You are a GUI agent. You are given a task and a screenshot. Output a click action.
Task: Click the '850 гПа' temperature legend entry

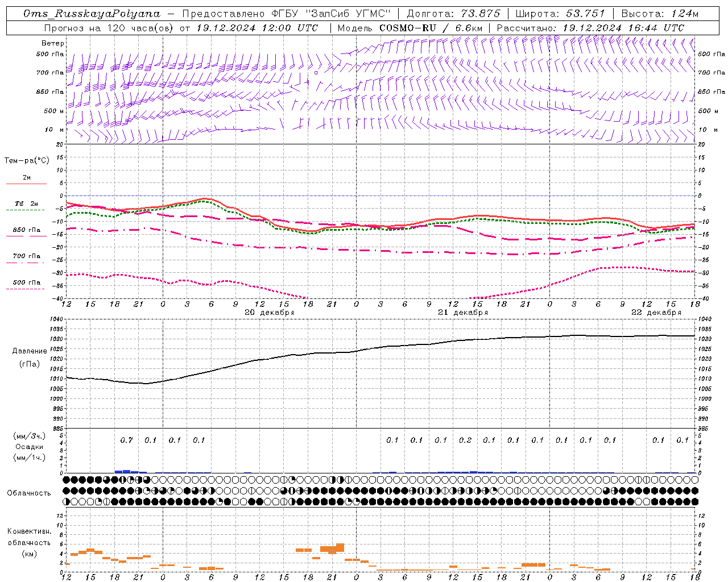pyautogui.click(x=27, y=230)
